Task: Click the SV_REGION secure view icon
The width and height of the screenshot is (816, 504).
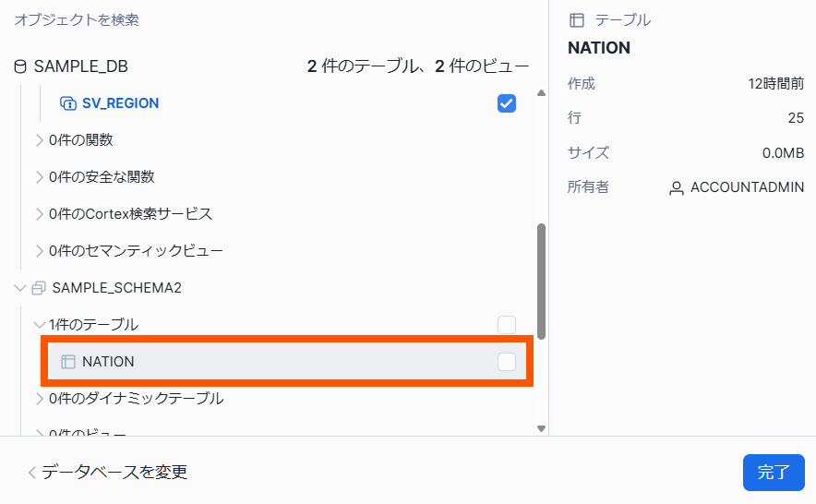Action: pos(68,103)
